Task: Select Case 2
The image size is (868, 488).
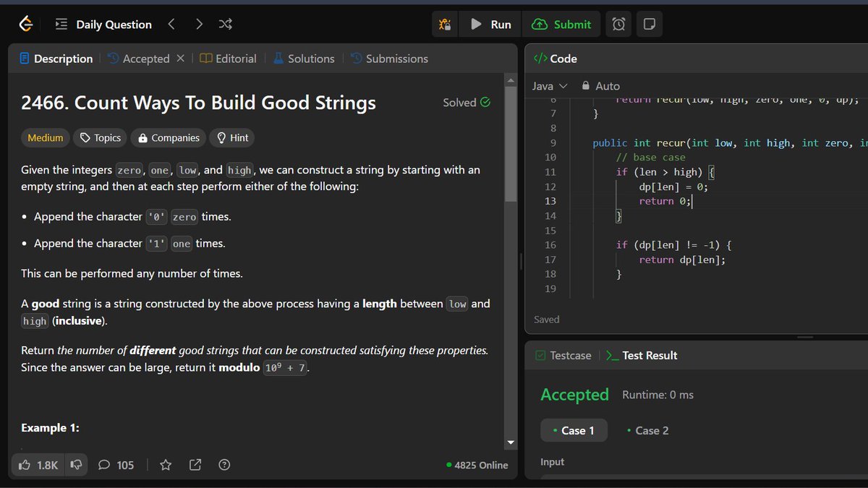Action: pyautogui.click(x=647, y=430)
